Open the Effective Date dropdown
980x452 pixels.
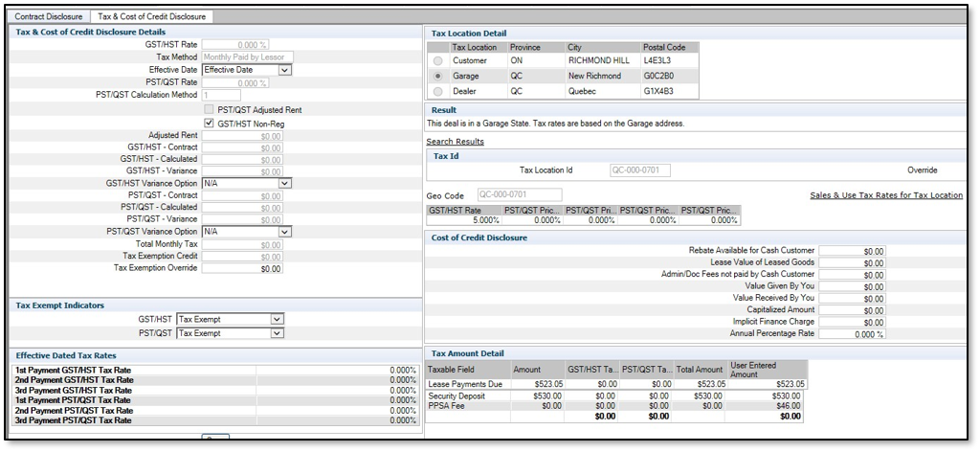click(x=285, y=70)
